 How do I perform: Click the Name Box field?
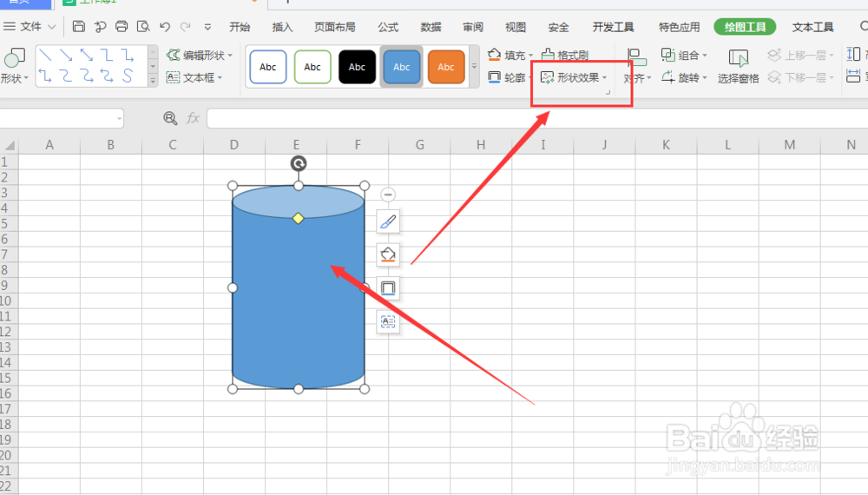click(61, 118)
